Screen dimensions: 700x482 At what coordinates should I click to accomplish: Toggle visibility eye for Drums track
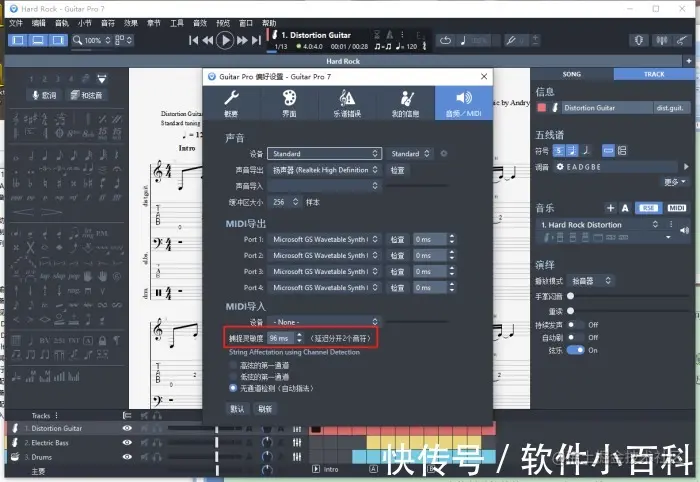pos(127,457)
